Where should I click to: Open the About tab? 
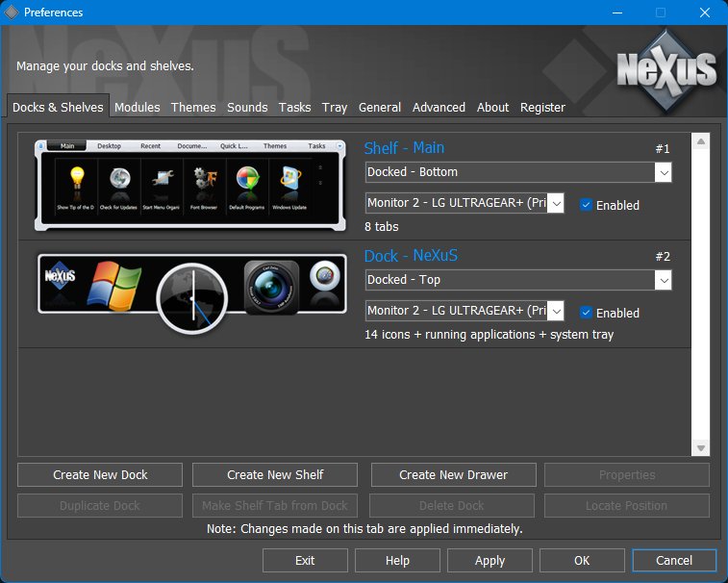[x=492, y=108]
